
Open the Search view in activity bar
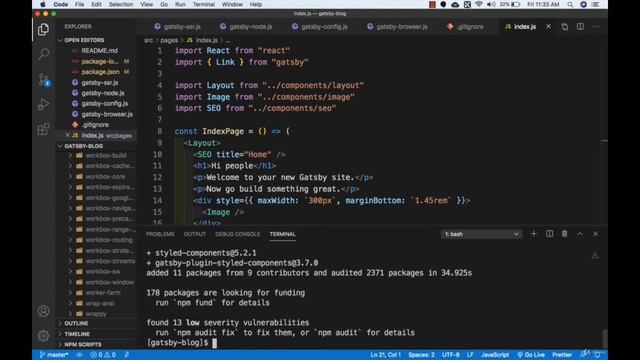tap(43, 54)
